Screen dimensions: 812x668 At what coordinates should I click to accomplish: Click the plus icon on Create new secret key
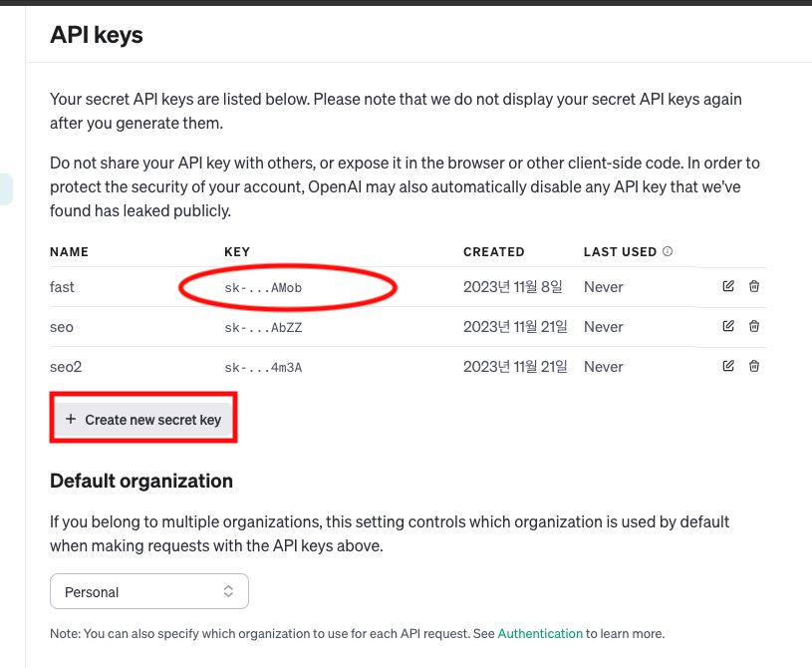tap(70, 418)
